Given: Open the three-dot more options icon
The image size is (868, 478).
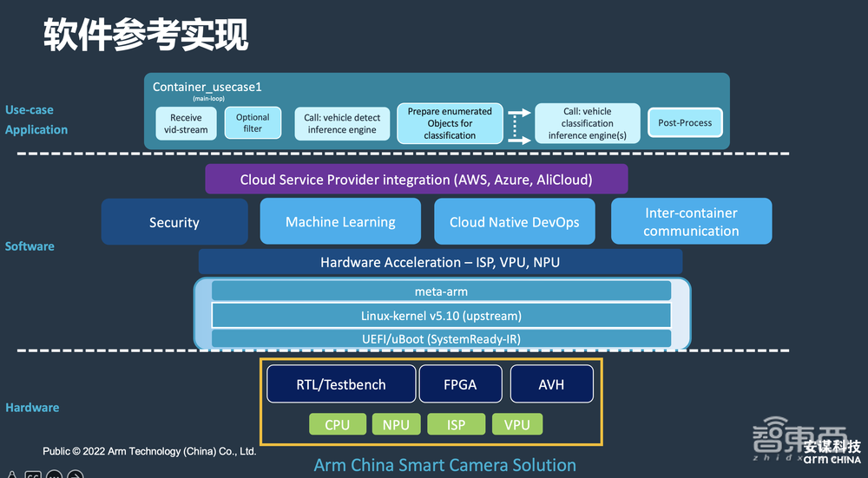Looking at the screenshot, I should click(x=54, y=475).
